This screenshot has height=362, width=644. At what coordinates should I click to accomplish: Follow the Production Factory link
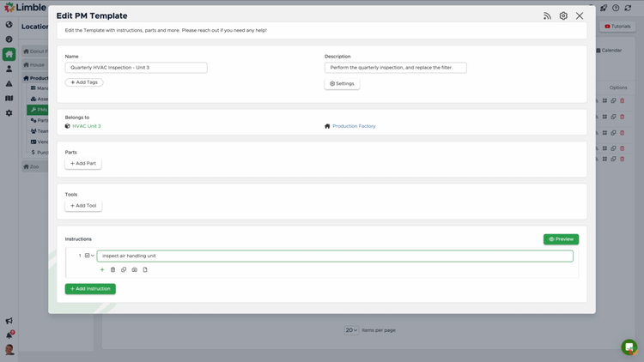point(354,126)
